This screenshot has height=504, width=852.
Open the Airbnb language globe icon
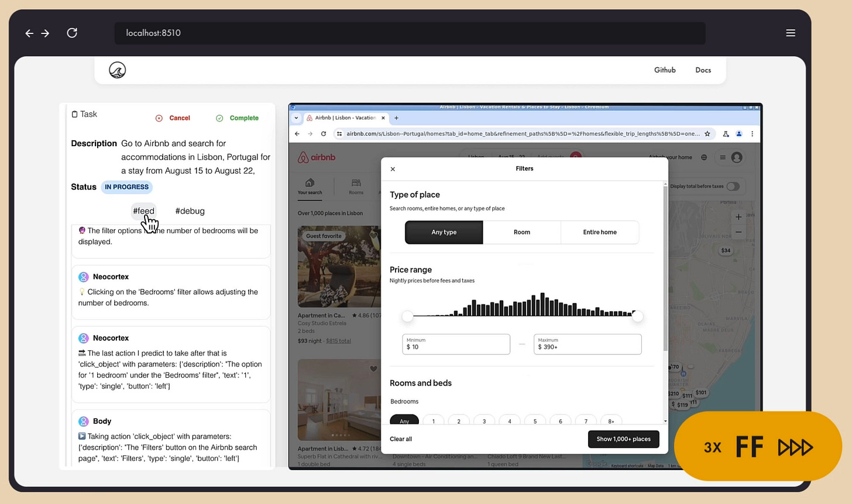tap(704, 157)
